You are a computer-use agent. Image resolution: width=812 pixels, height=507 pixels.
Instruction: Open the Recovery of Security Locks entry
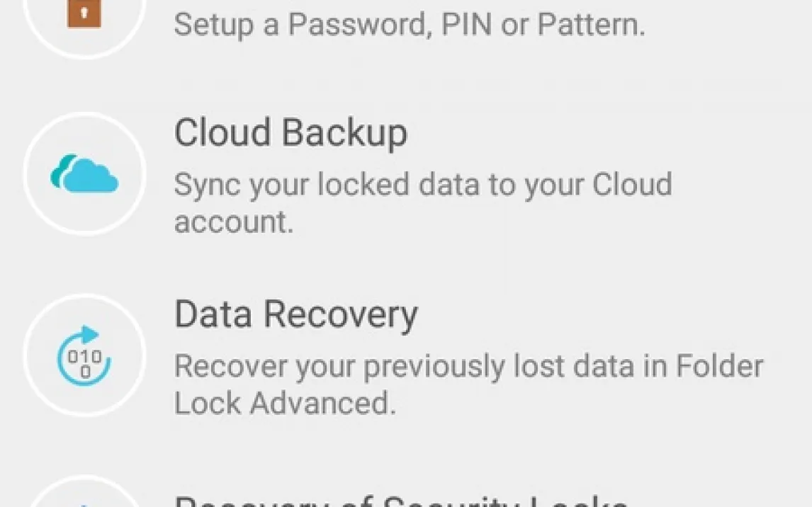click(400, 501)
